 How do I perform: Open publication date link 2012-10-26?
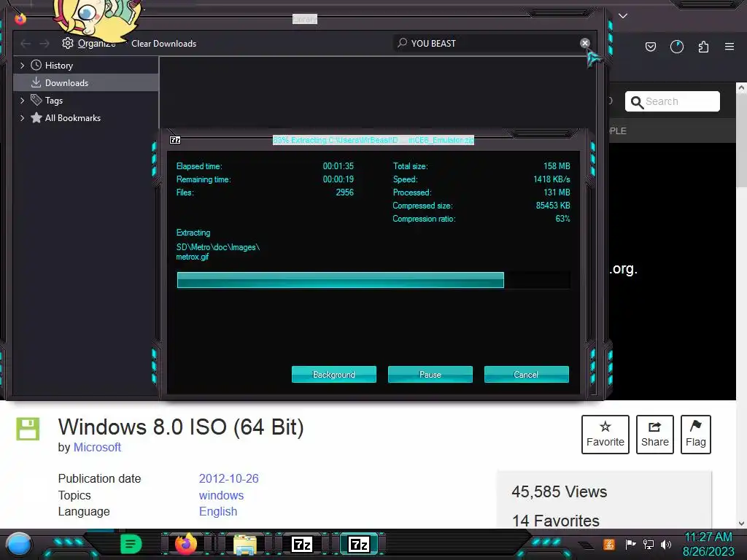[228, 478]
